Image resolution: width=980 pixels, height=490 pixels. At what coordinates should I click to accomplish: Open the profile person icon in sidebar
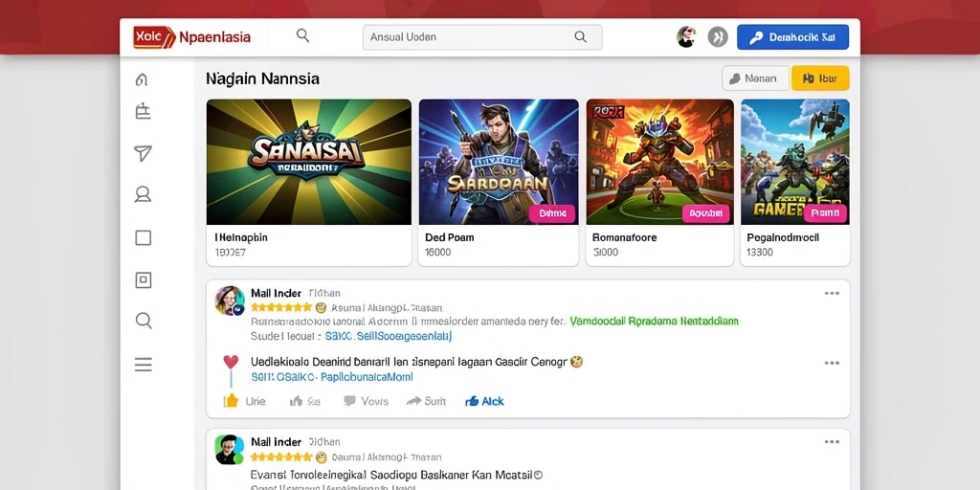144,195
